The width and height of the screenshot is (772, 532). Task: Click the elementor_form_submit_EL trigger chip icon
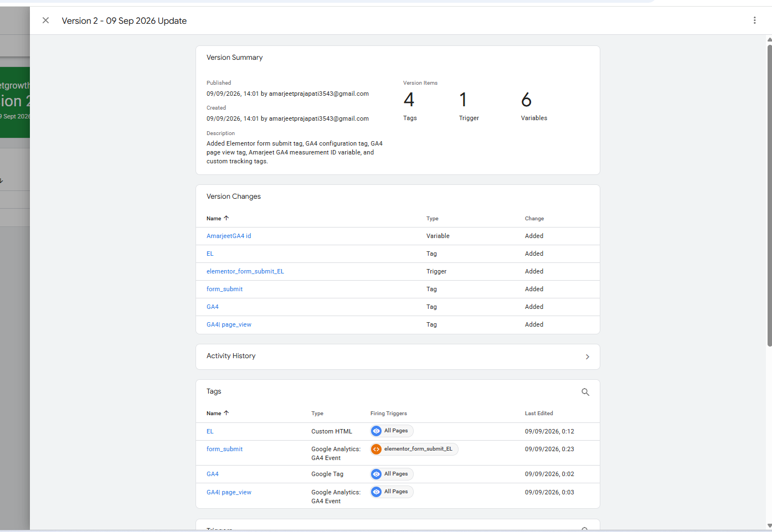pos(377,449)
